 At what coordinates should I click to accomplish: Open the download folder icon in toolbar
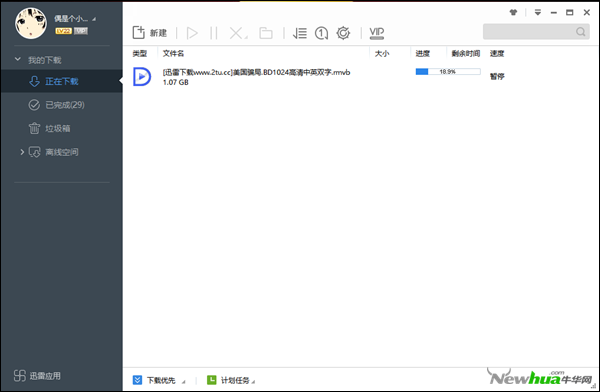[x=266, y=33]
